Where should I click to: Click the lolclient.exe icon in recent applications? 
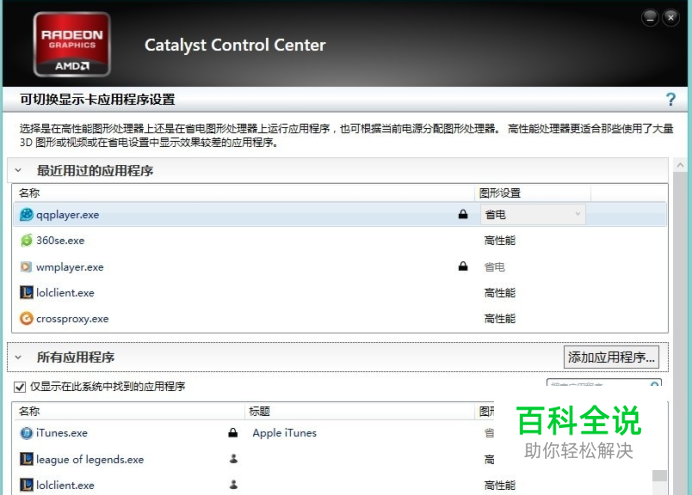(x=26, y=292)
